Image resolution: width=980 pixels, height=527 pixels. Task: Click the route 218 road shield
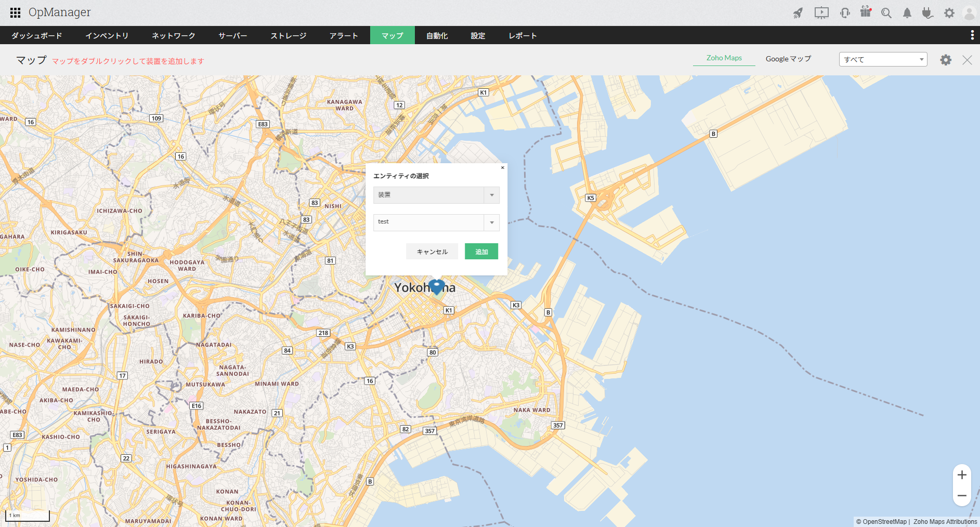point(323,333)
